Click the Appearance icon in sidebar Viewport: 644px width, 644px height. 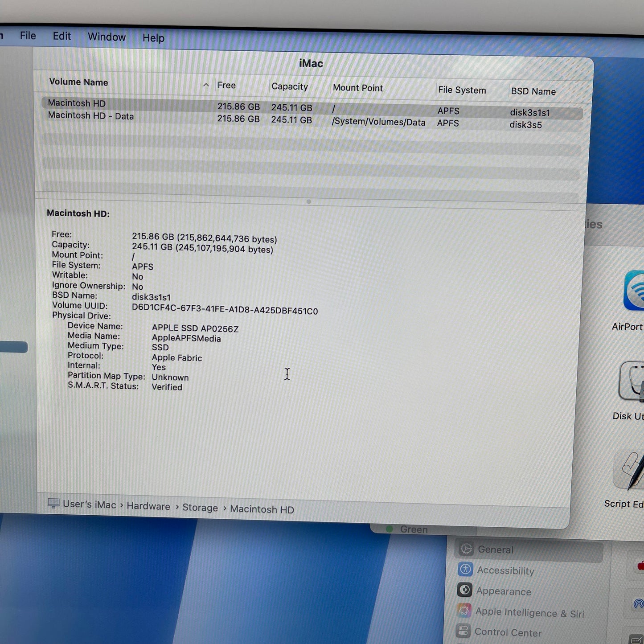pos(464,590)
